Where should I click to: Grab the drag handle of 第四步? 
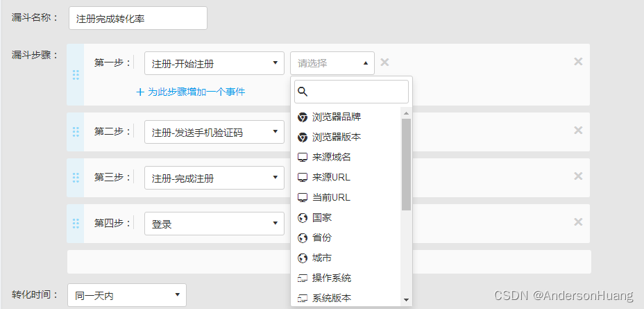76,224
